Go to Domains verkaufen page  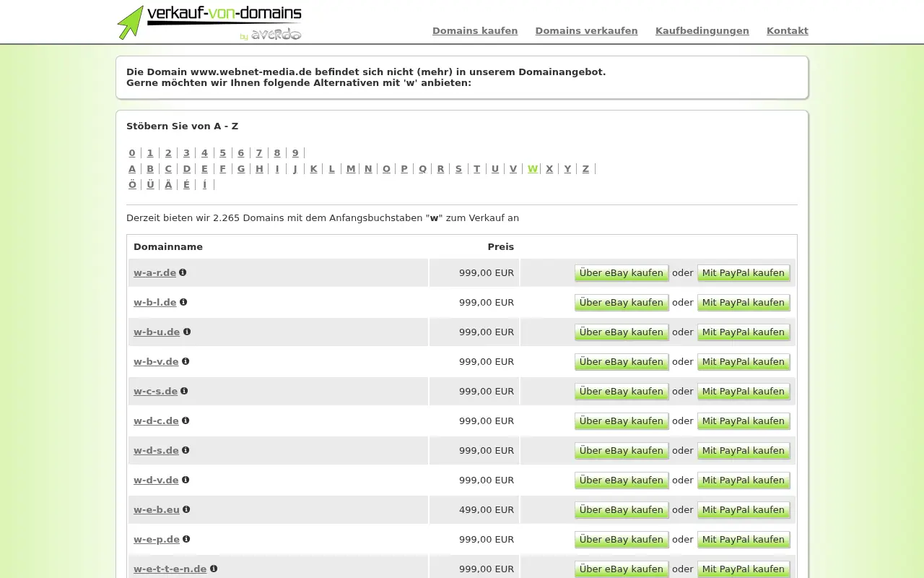pos(586,30)
